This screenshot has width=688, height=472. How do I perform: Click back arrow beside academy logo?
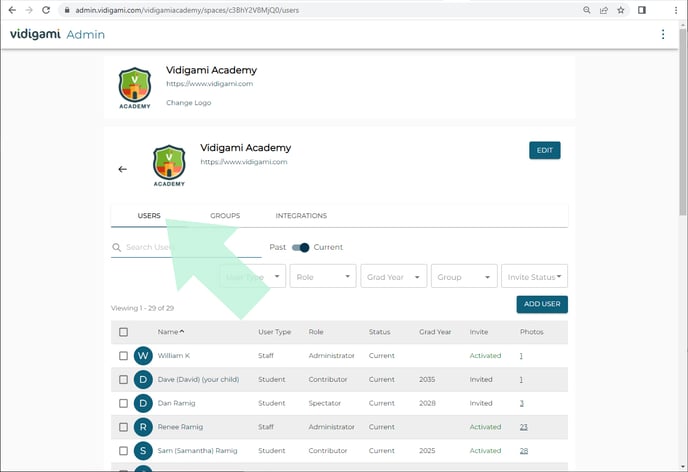tap(122, 169)
